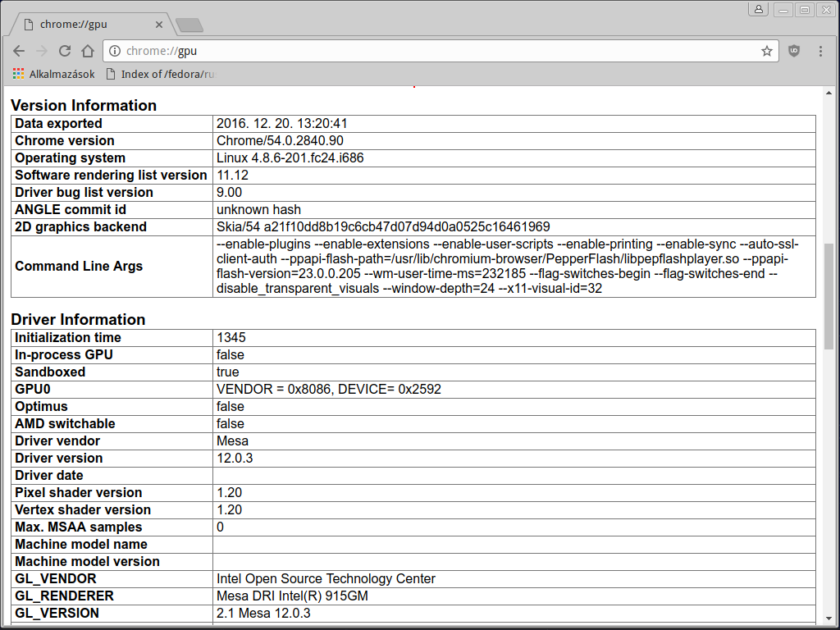Minimize the Chrome window
Screen dimensions: 840x630
(x=783, y=10)
